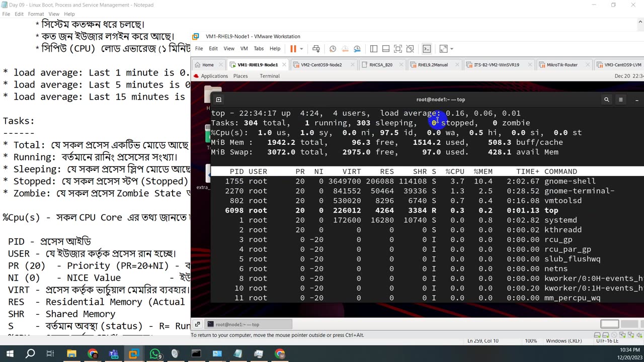Toggle VMware Unity mode icon
Viewport: 644px width, 362px height.
[x=410, y=49]
